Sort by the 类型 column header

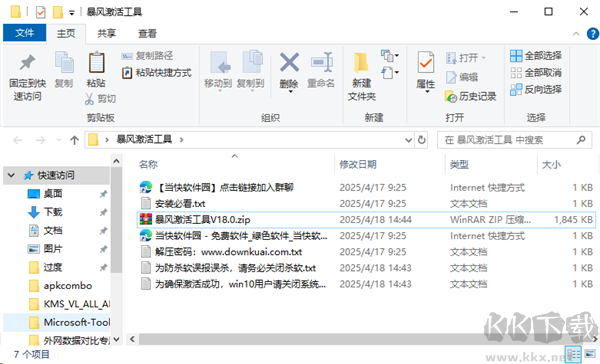point(459,165)
